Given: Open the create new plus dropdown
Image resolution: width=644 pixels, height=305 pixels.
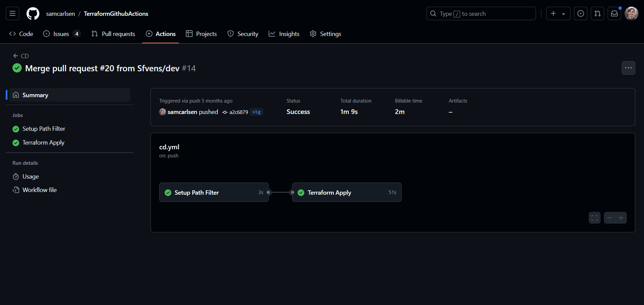Looking at the screenshot, I should (558, 13).
